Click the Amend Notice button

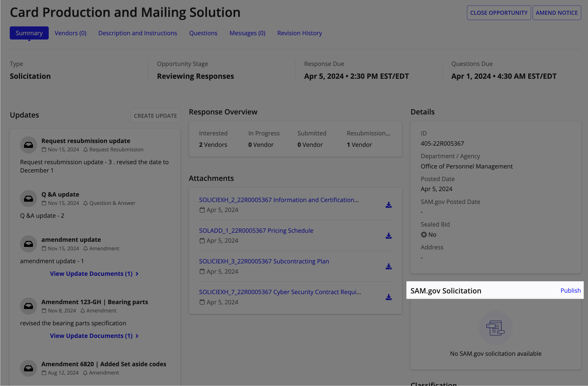tap(557, 13)
